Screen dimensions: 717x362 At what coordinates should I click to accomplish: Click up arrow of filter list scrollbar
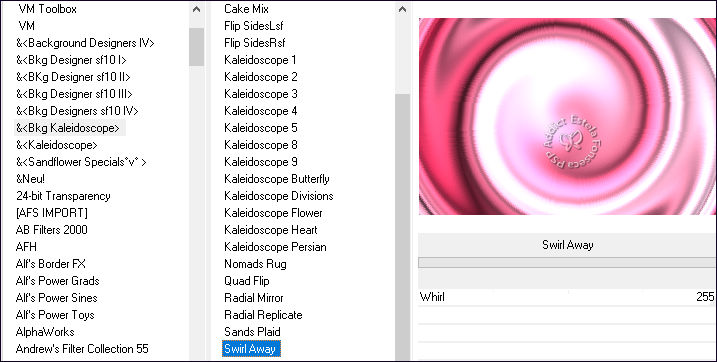point(402,9)
